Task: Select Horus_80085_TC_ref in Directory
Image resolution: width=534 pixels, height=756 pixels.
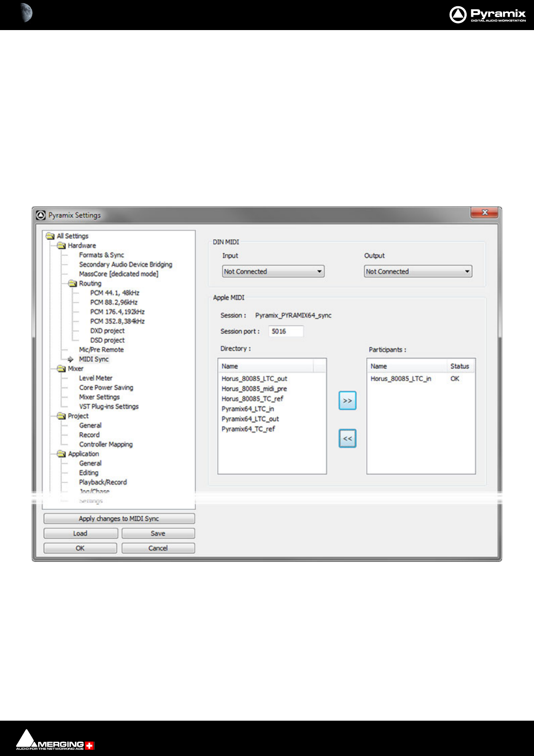Action: [x=253, y=399]
